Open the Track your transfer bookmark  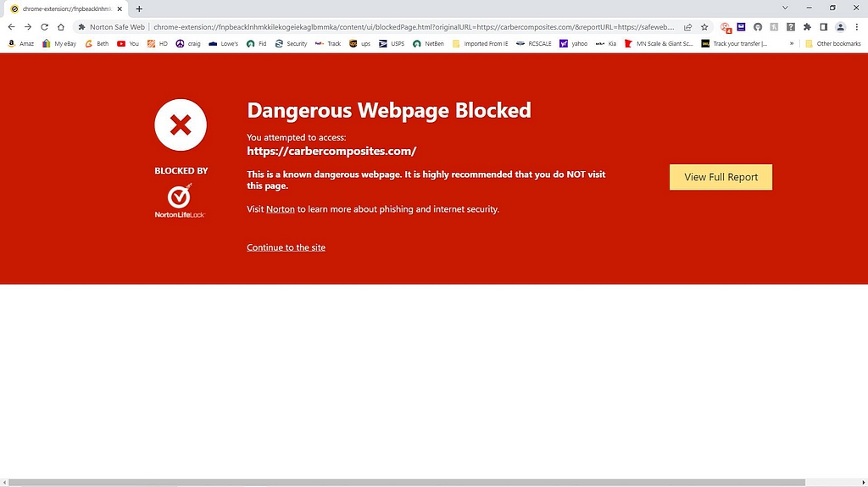click(x=734, y=43)
